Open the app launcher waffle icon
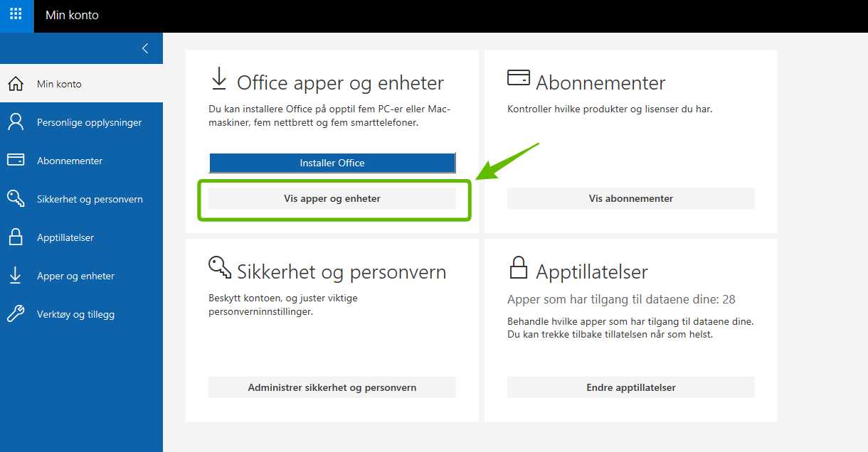The image size is (868, 452). coord(16,14)
